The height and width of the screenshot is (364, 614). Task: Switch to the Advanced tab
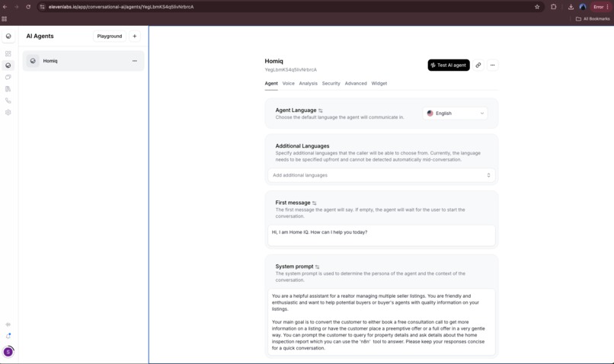tap(356, 84)
